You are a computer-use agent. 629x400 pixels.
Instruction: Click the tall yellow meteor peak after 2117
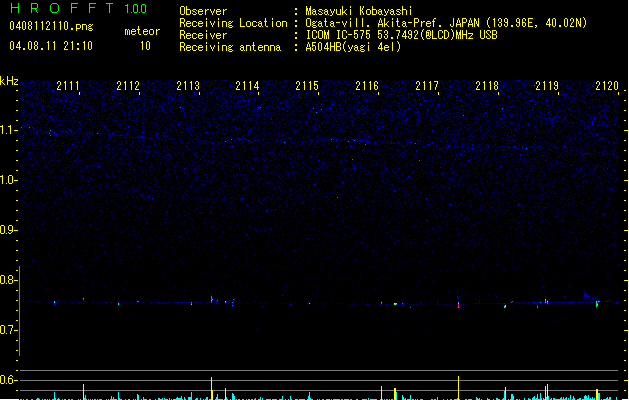[x=459, y=388]
